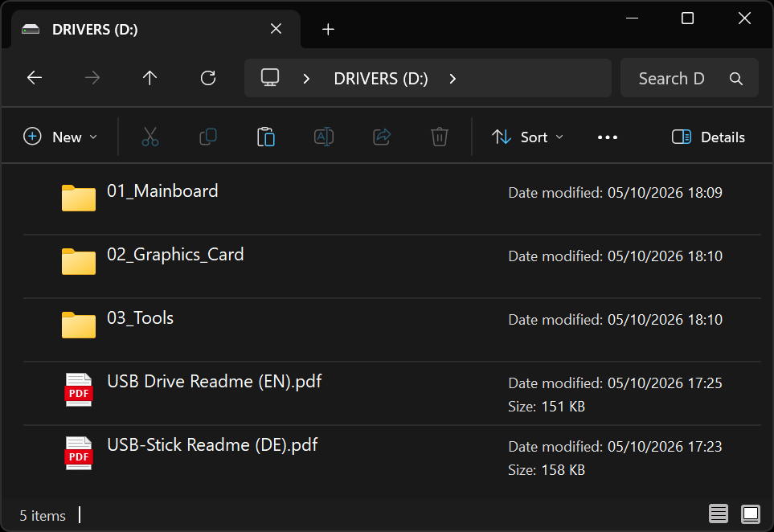The image size is (774, 532).
Task: Switch to large thumbnails view
Action: 751,514
